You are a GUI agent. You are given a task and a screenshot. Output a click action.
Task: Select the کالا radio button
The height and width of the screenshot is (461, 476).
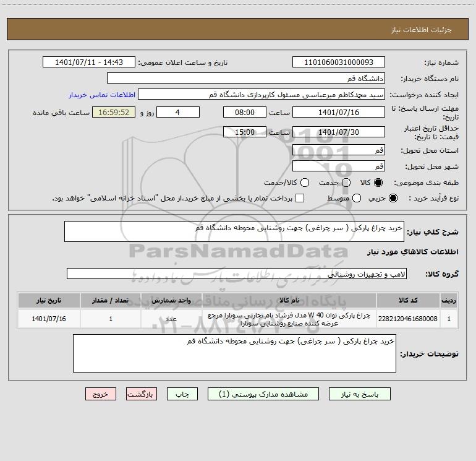378,183
